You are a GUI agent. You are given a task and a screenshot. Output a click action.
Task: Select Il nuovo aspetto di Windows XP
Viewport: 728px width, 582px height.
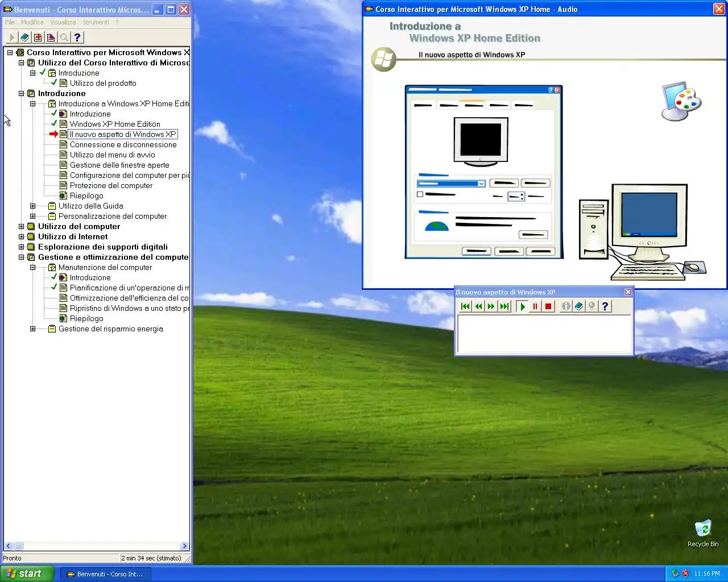[x=123, y=134]
